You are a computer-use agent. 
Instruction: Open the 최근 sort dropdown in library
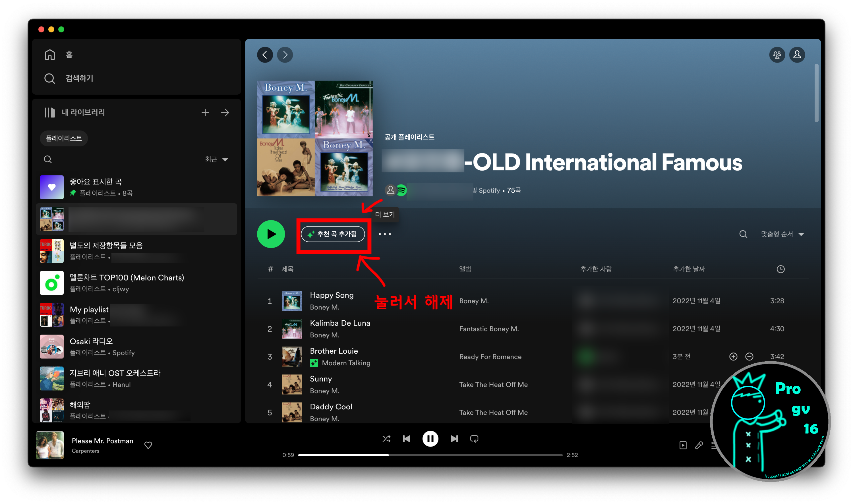[x=216, y=159]
